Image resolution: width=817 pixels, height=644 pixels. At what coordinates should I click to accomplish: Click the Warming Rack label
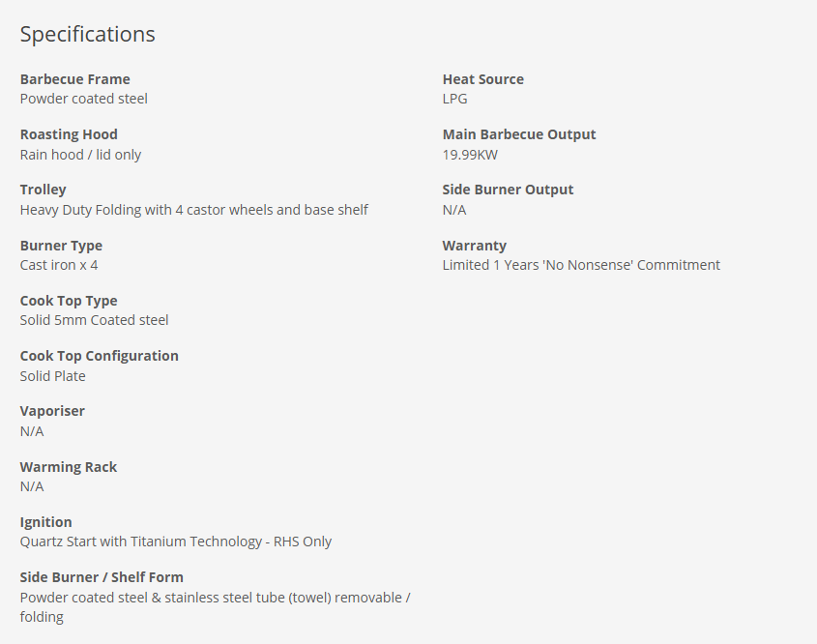68,467
